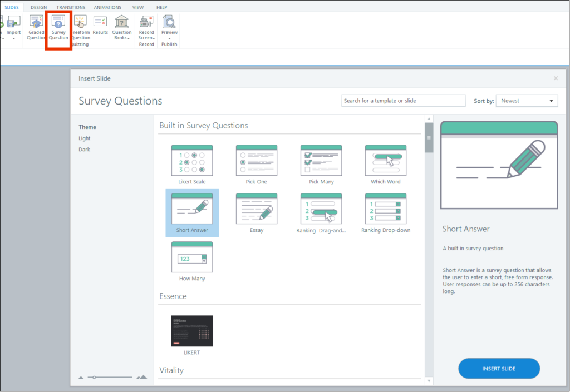
Task: Open the Graded Question tool
Action: click(36, 28)
